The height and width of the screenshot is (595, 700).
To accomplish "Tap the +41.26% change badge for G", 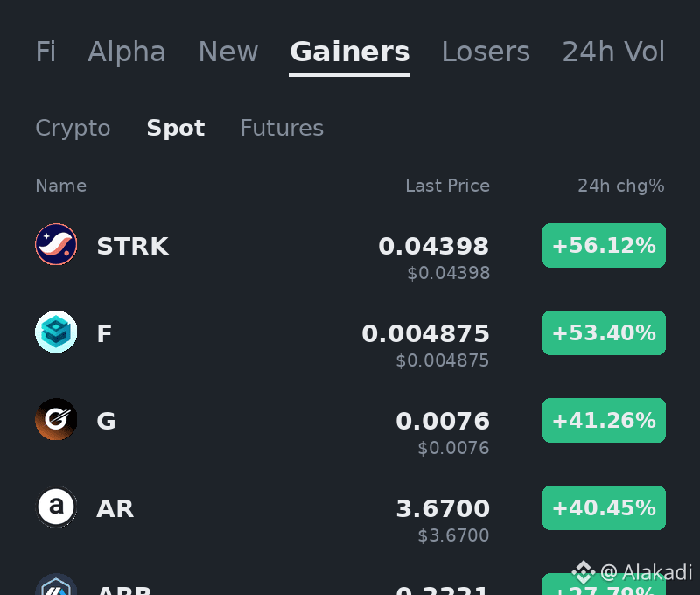I will point(604,421).
